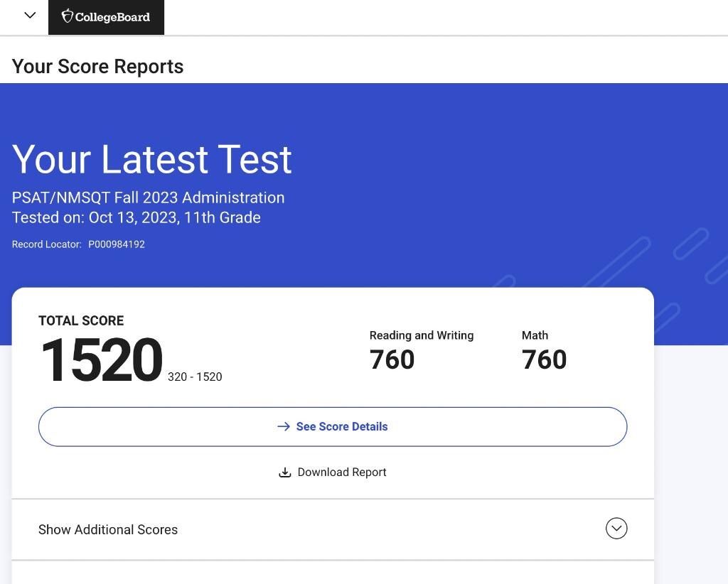Click the Record Locator number P000984192
The height and width of the screenshot is (584, 728).
pyautogui.click(x=117, y=244)
